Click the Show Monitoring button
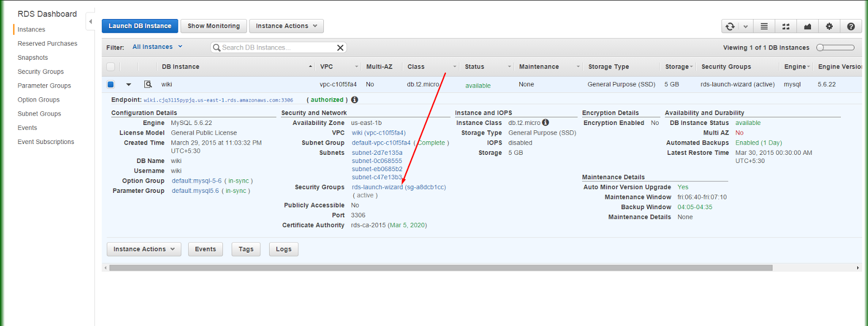 click(214, 26)
